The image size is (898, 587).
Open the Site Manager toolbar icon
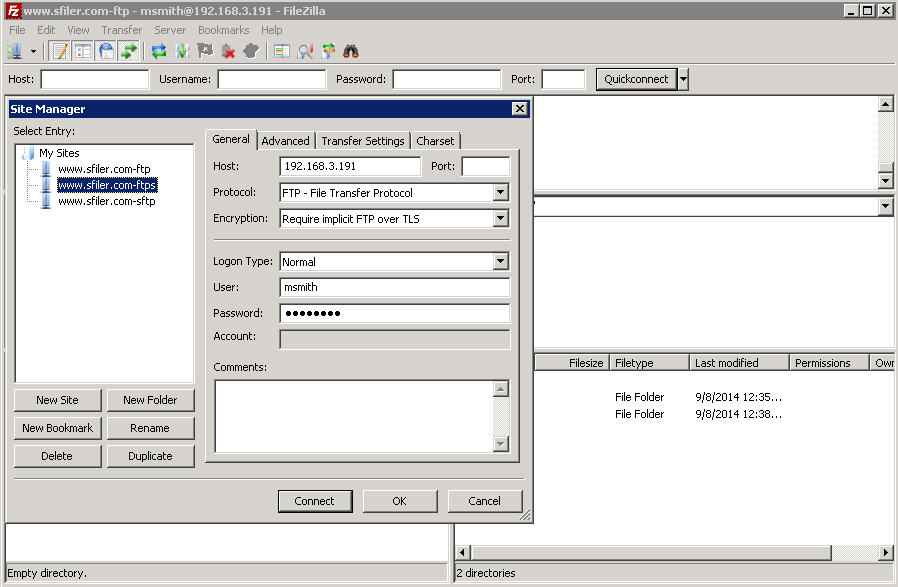tap(15, 52)
